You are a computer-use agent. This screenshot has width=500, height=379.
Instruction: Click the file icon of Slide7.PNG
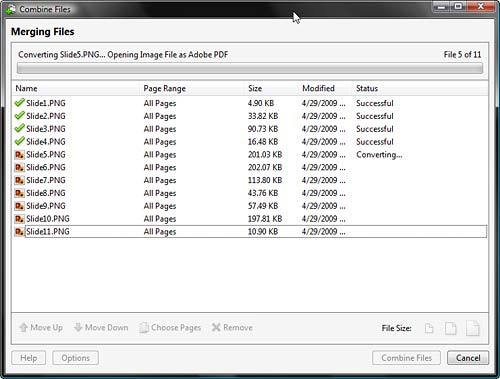point(20,180)
